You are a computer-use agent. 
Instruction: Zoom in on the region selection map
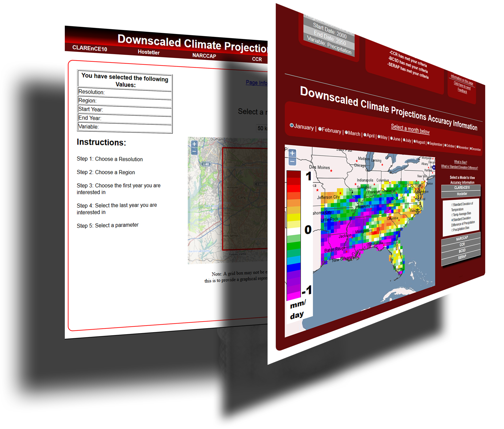point(194,143)
